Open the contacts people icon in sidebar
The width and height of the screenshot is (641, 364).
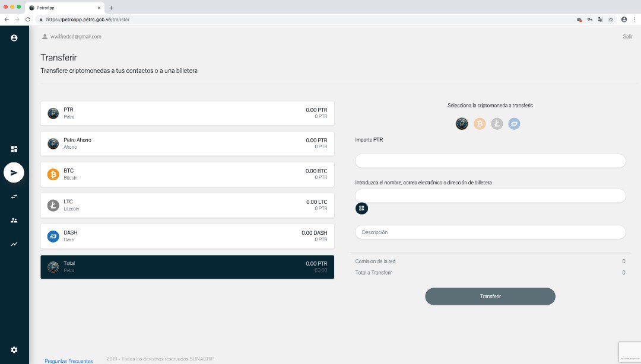tap(14, 220)
